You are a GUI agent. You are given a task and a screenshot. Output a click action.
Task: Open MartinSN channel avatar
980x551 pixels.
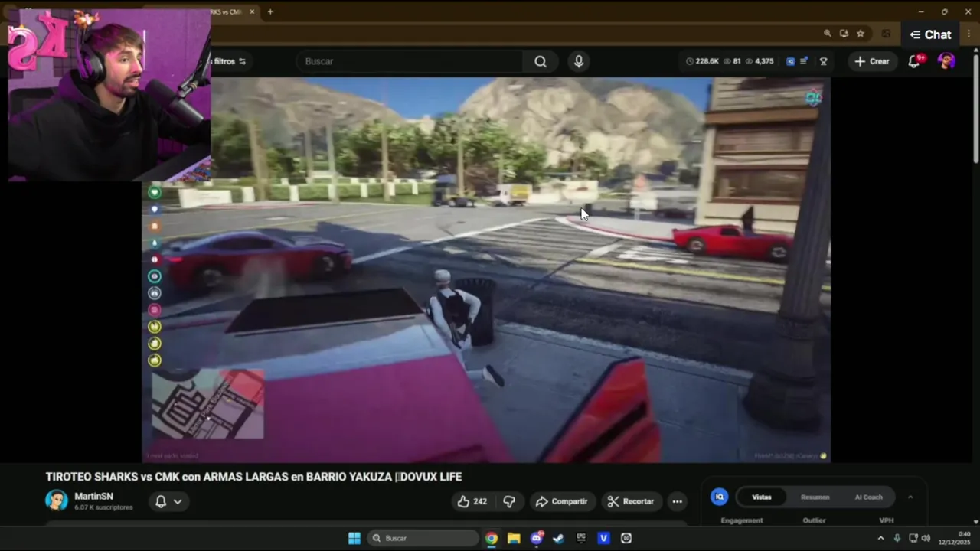56,500
